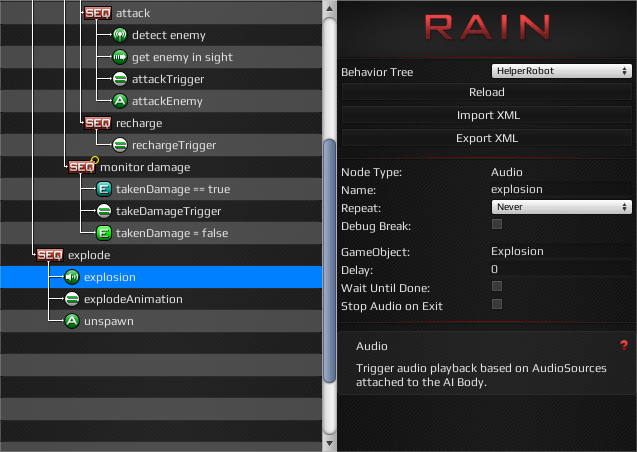Click the expression icon for takenDamage == true
The width and height of the screenshot is (637, 452).
104,189
